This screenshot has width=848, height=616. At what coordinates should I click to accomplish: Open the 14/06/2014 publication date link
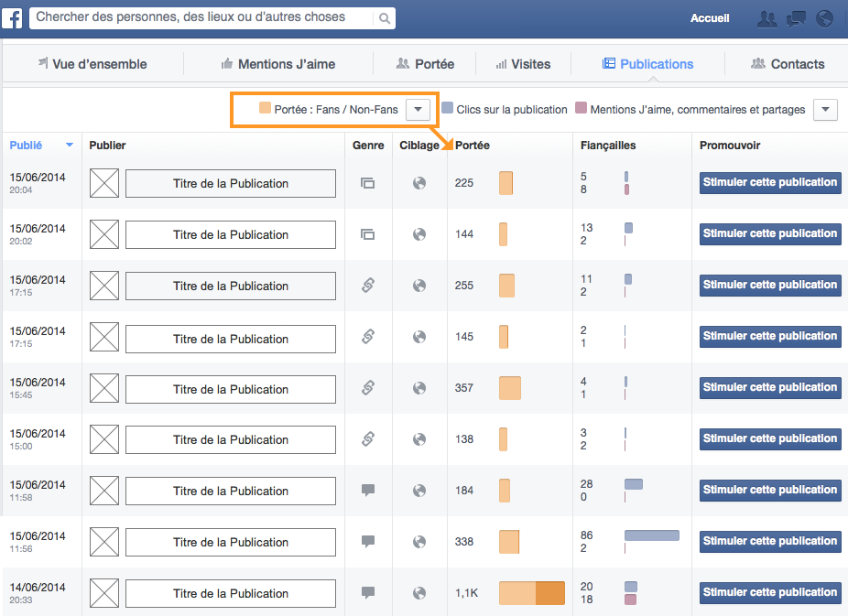pos(36,587)
